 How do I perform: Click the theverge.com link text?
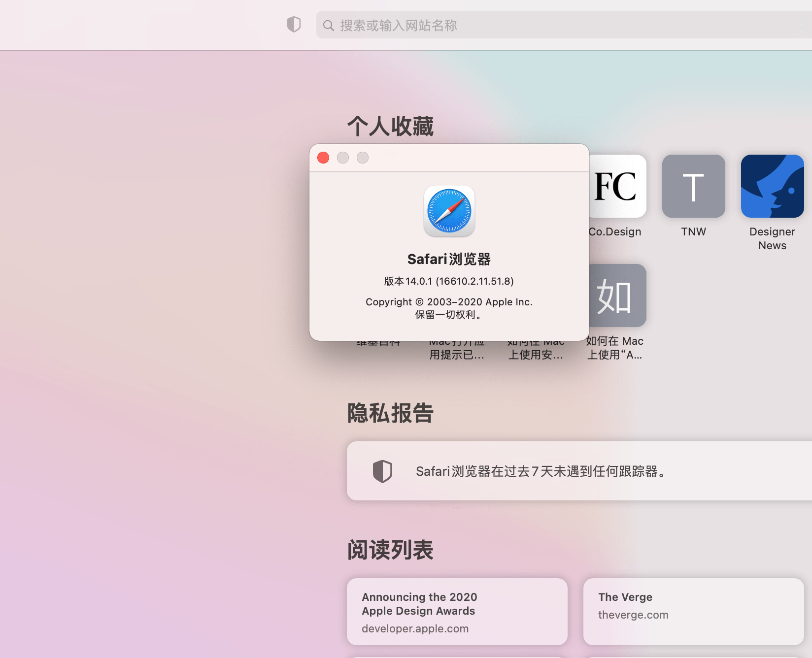click(x=633, y=614)
